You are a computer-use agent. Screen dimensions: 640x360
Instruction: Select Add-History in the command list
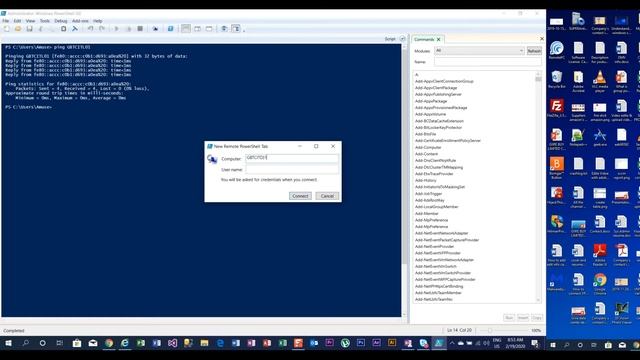[x=426, y=180]
